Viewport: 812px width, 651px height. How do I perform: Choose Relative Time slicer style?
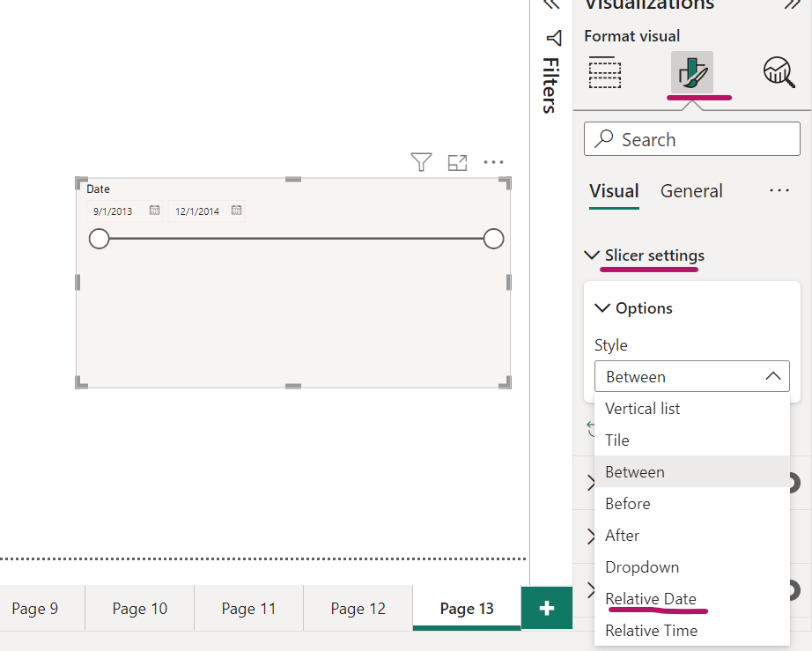pyautogui.click(x=692, y=630)
